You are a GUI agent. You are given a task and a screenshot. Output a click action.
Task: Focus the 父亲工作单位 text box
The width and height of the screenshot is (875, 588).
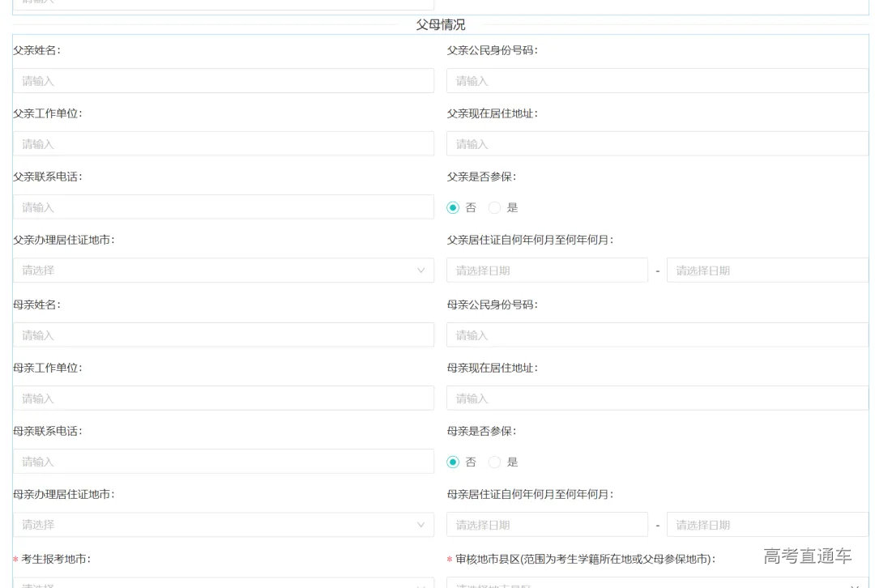(223, 144)
